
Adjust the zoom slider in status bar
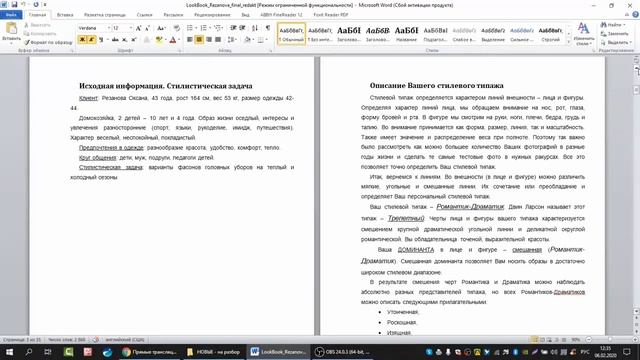point(610,340)
